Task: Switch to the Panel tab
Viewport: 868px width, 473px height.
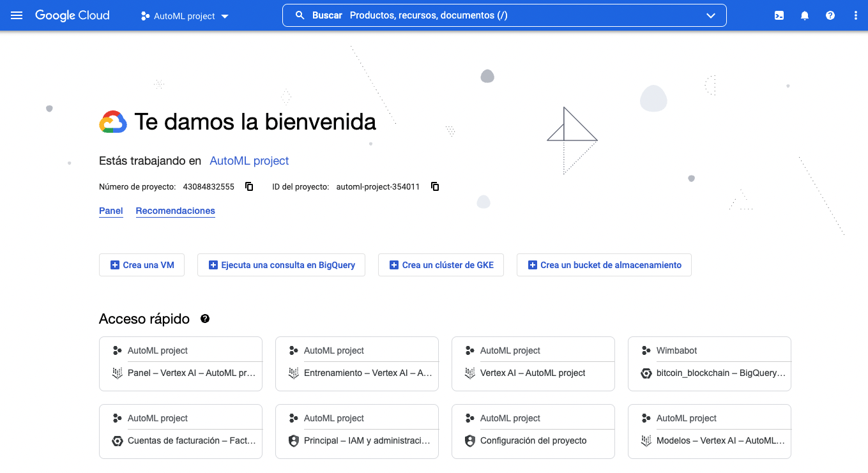Action: coord(111,211)
